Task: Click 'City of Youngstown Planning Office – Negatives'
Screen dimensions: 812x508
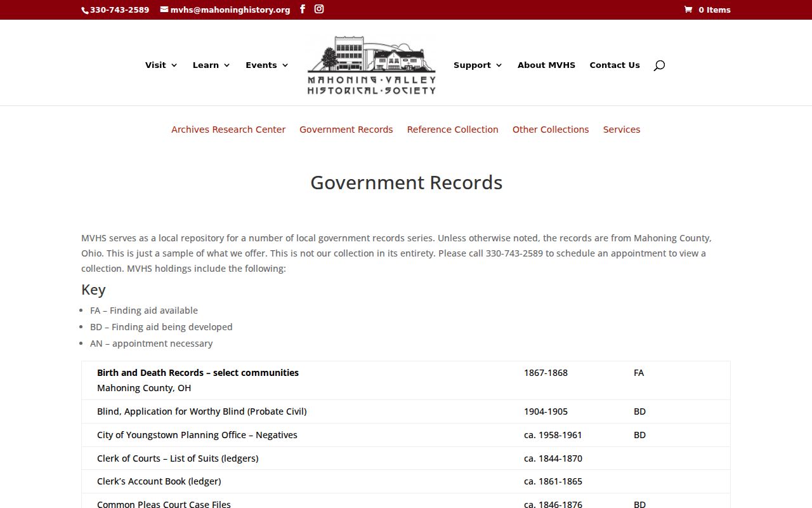Action: tap(197, 435)
